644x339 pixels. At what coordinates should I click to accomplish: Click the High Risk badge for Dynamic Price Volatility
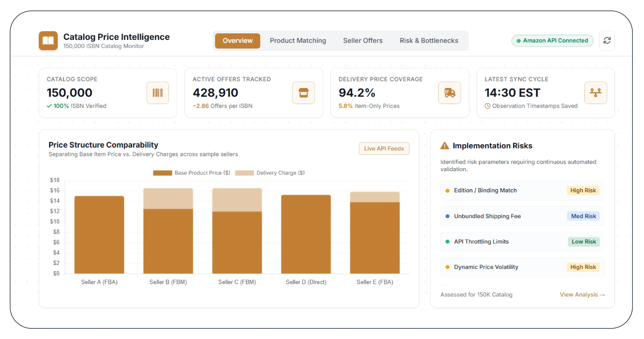coord(583,267)
